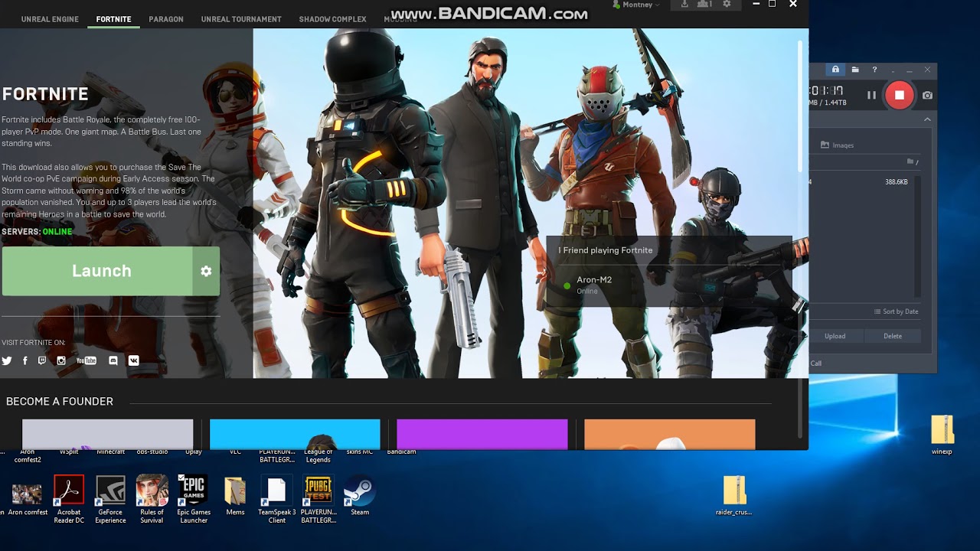Open launcher friends list icon
Image resolution: width=980 pixels, height=551 pixels.
click(x=706, y=5)
